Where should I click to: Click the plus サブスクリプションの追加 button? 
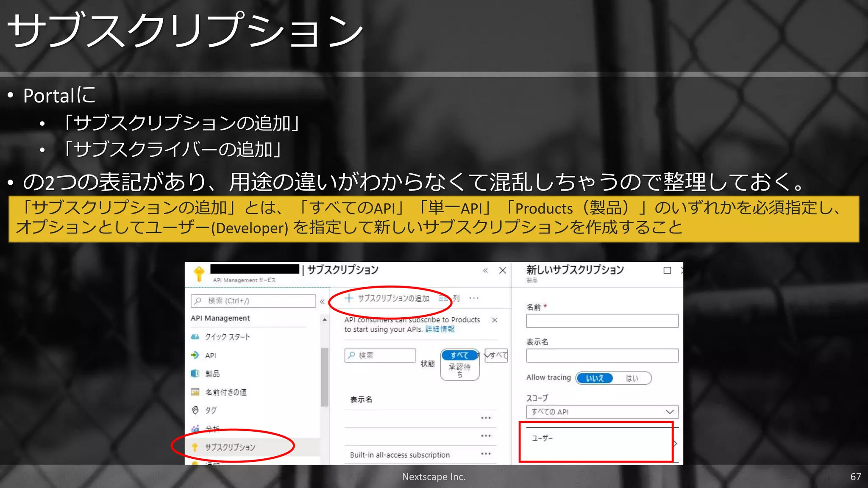click(x=387, y=298)
